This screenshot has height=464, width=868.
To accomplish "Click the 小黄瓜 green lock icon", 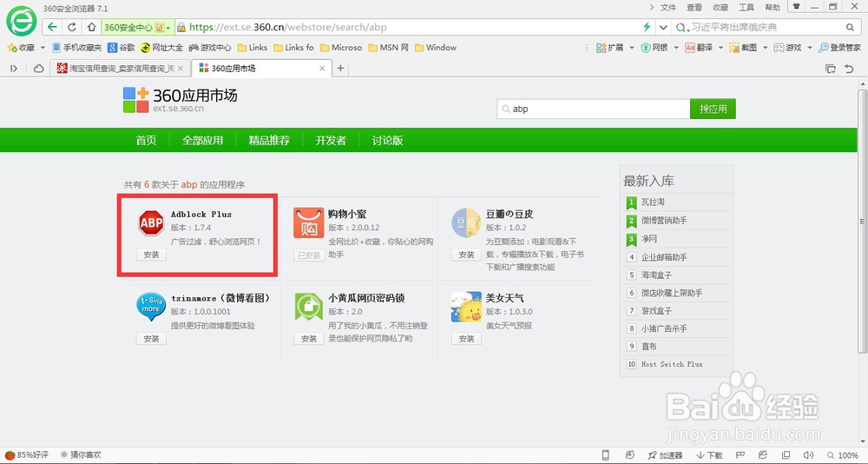I will click(308, 307).
